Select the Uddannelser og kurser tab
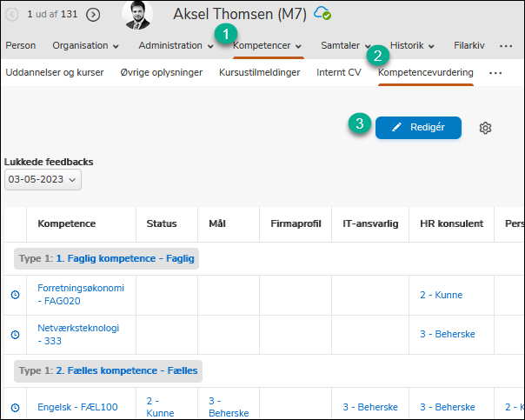The width and height of the screenshot is (525, 420). [56, 72]
